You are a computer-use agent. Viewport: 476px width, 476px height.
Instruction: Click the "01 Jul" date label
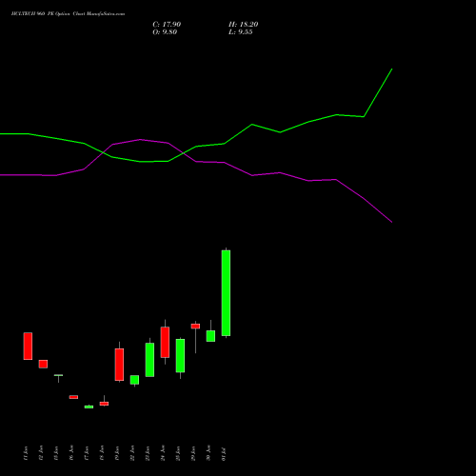[224, 454]
